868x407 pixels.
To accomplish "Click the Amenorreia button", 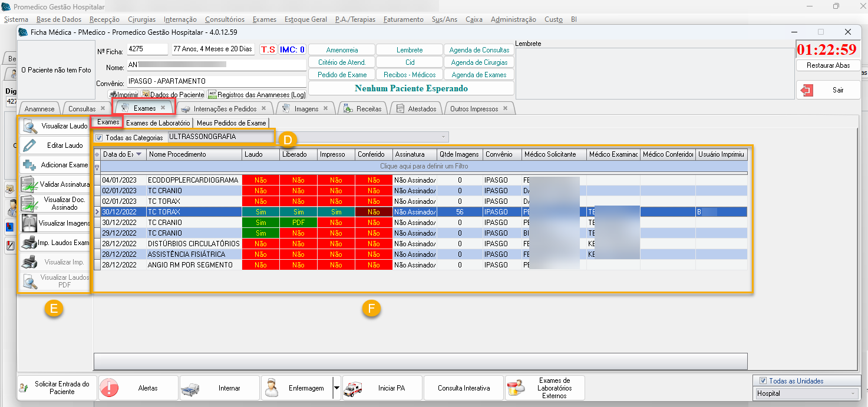I will click(342, 50).
